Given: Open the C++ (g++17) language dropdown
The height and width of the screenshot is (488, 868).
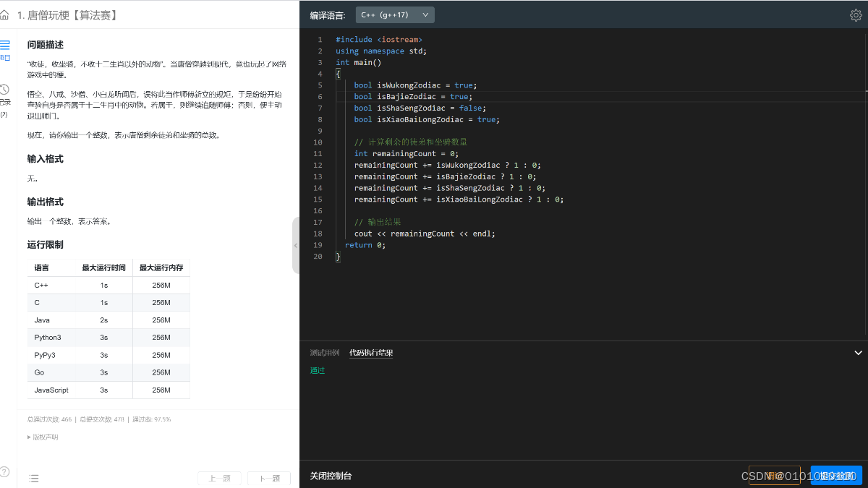Looking at the screenshot, I should tap(395, 14).
